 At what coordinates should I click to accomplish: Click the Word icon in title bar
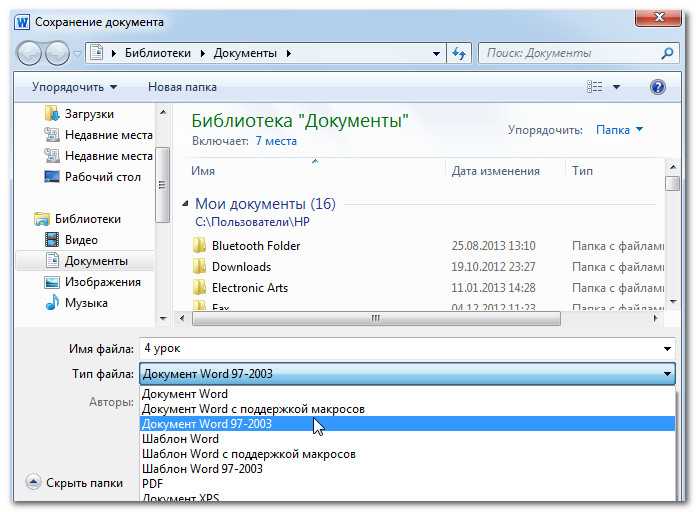[22, 22]
